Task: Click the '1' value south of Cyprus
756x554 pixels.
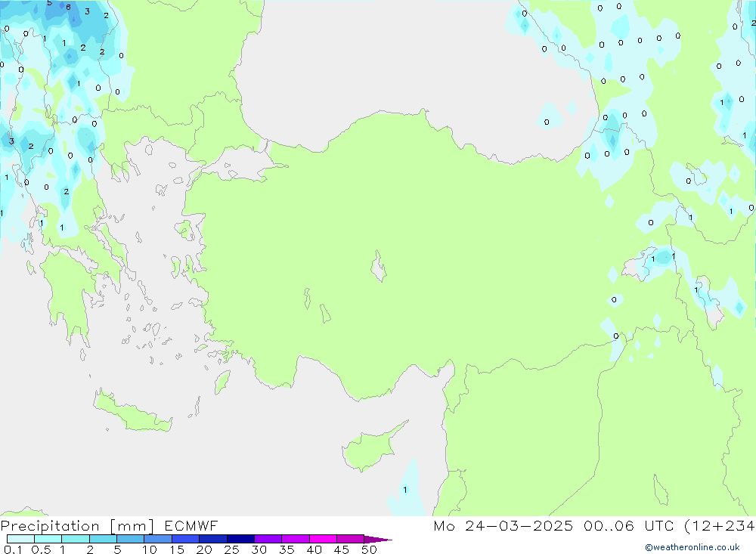Action: click(405, 490)
